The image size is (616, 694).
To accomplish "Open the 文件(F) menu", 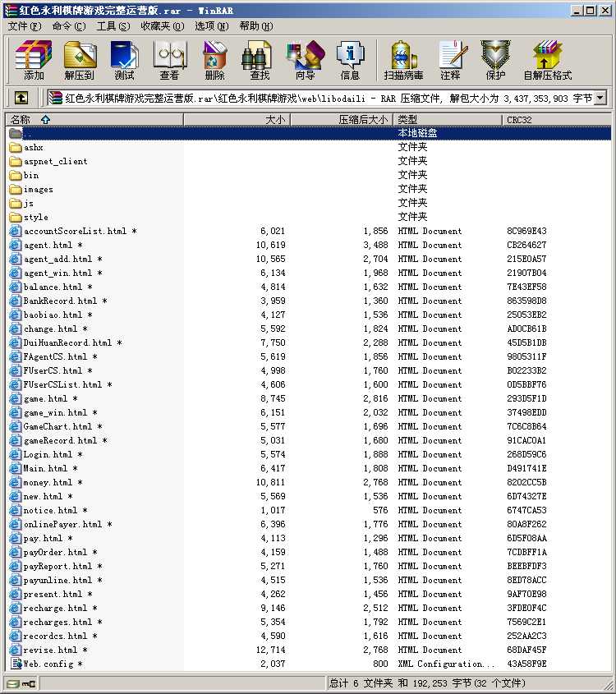I will pos(25,26).
